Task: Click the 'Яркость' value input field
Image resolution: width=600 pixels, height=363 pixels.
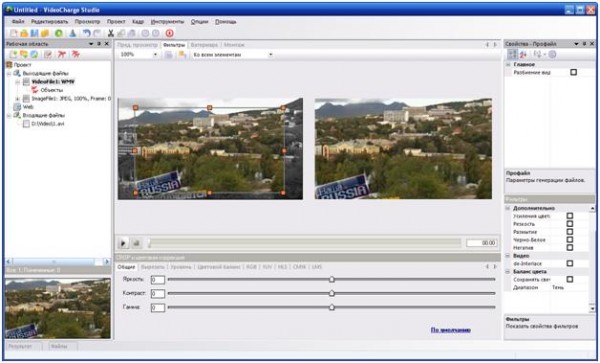Action: click(158, 280)
